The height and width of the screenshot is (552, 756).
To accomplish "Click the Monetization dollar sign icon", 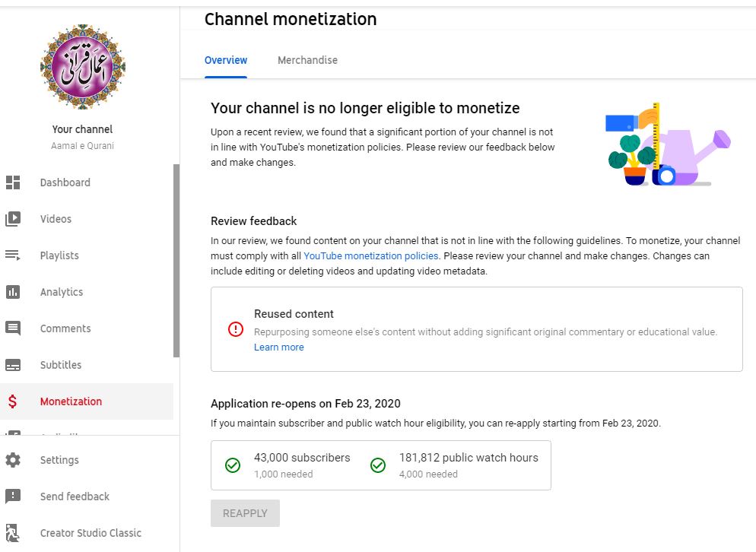I will [12, 401].
